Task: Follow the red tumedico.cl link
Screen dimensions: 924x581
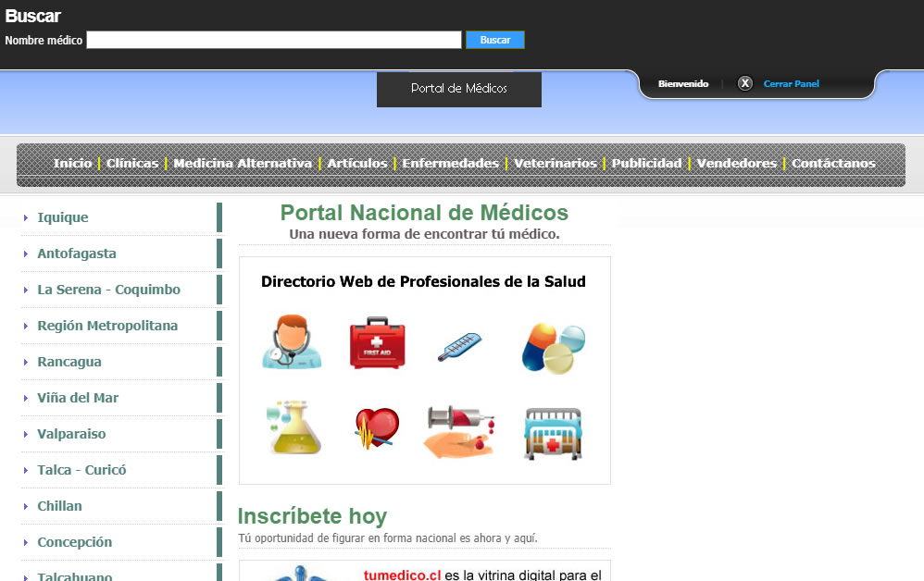Action: (x=402, y=575)
